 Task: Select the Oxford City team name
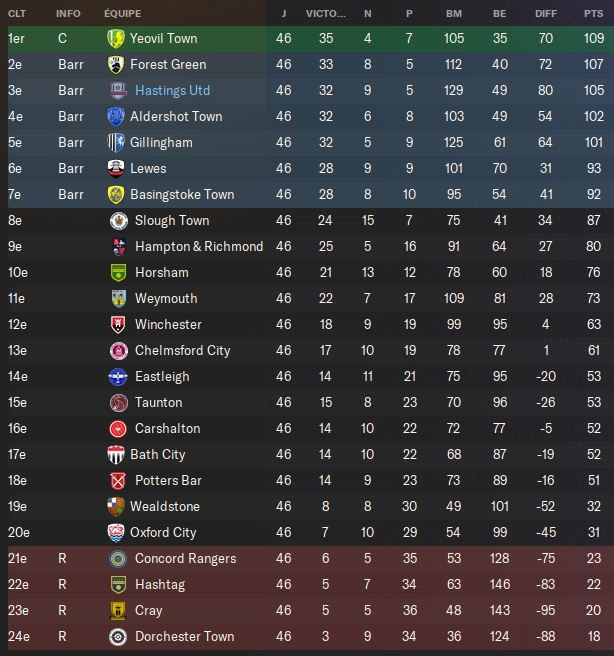coord(165,532)
